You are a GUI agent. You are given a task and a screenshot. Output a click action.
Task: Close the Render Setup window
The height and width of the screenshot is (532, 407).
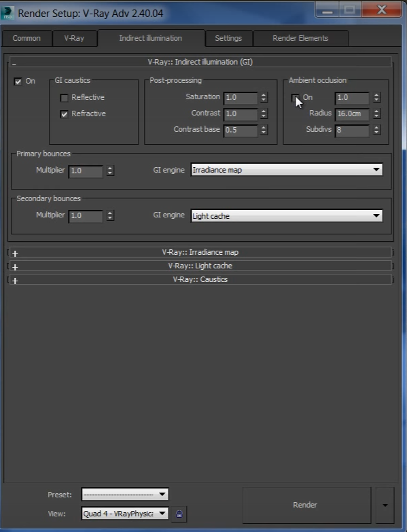382,10
